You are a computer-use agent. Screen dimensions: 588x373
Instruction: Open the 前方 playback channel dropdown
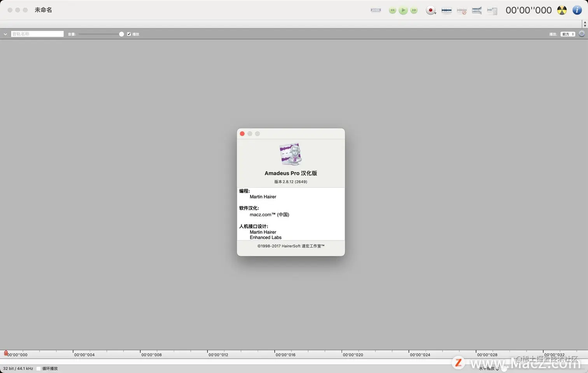click(x=568, y=34)
